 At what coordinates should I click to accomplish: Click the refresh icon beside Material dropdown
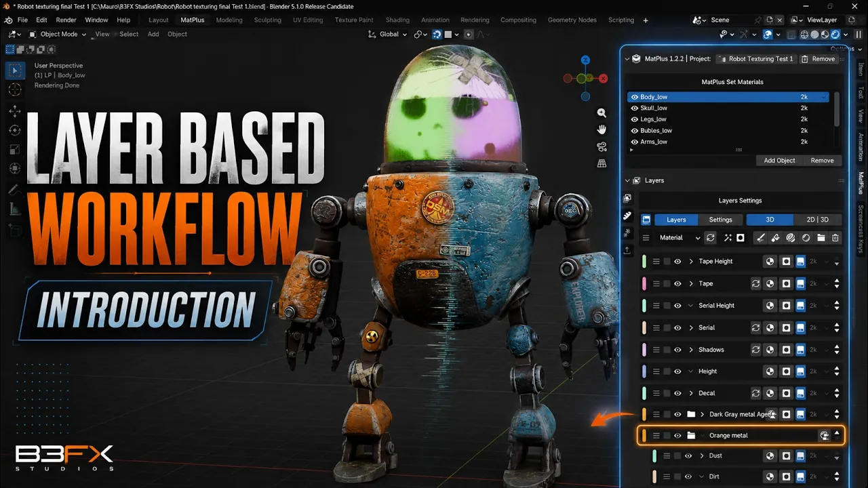tap(711, 238)
